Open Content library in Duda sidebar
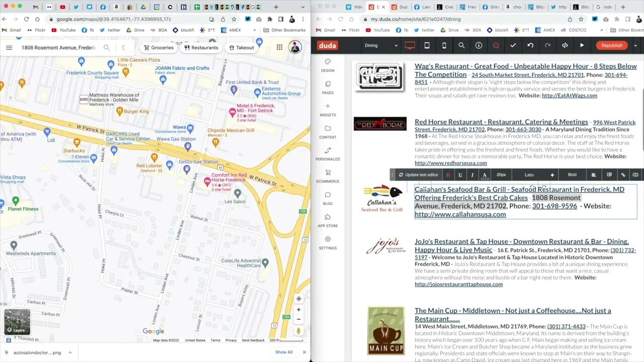This screenshot has width=644, height=362. pyautogui.click(x=328, y=132)
